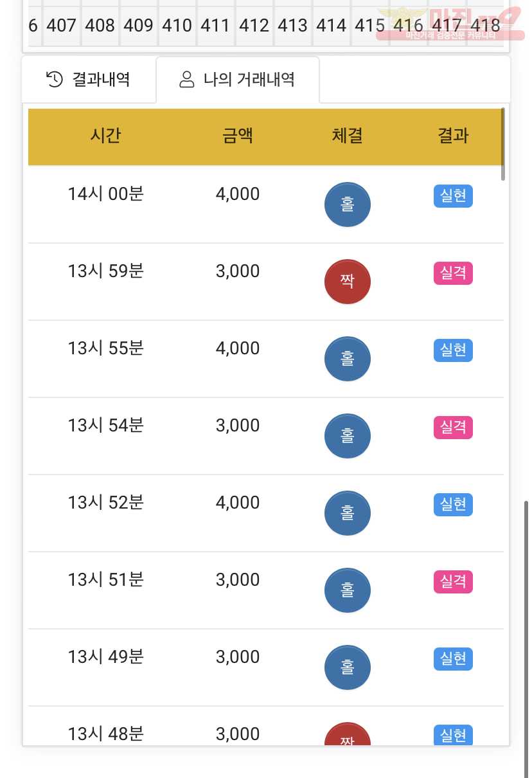This screenshot has width=532, height=778.
Task: Click the red 짝 circle in 13시 59분 row
Action: point(348,282)
